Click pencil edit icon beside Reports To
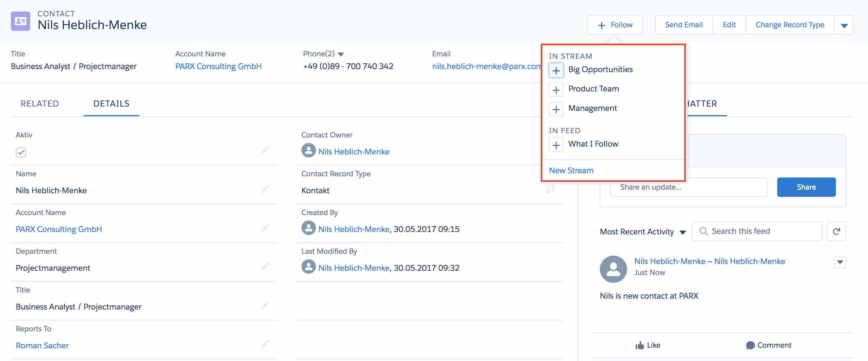868x361 pixels. (x=265, y=344)
